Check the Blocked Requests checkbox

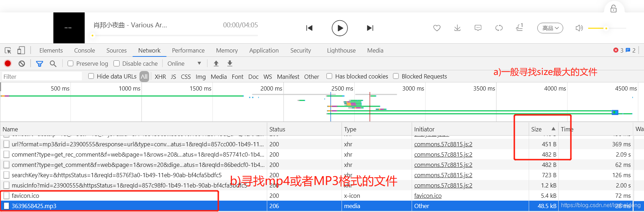coord(396,76)
